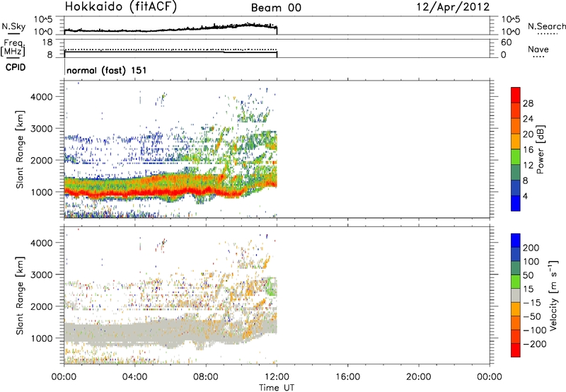Click the 'Hokkaido (fitACF)' title text
The width and height of the screenshot is (566, 392).
coord(121,6)
